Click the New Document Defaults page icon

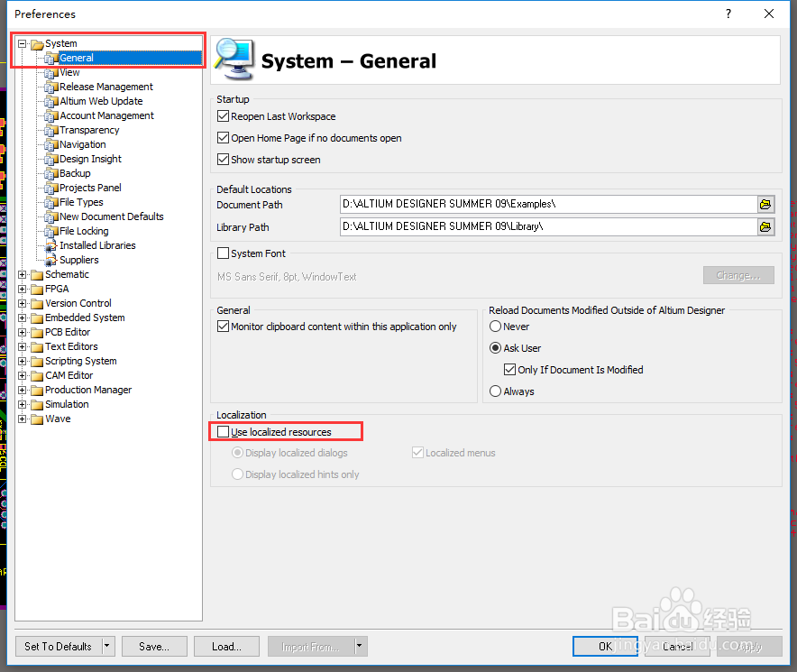pos(50,217)
